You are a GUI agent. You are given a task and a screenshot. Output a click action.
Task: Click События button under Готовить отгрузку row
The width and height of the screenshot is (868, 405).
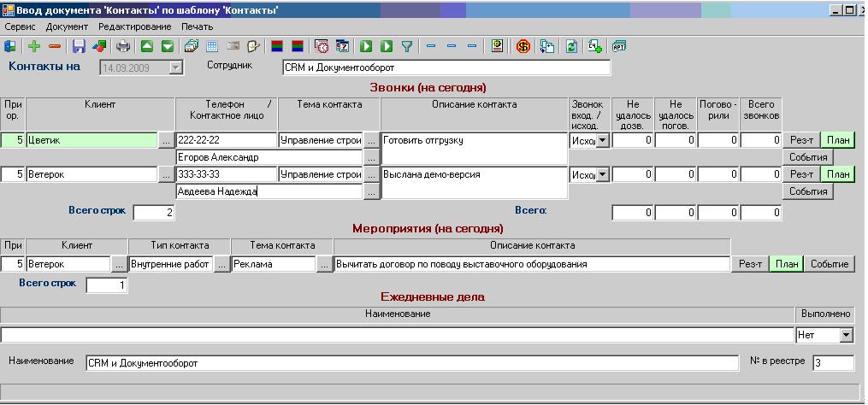pos(808,157)
